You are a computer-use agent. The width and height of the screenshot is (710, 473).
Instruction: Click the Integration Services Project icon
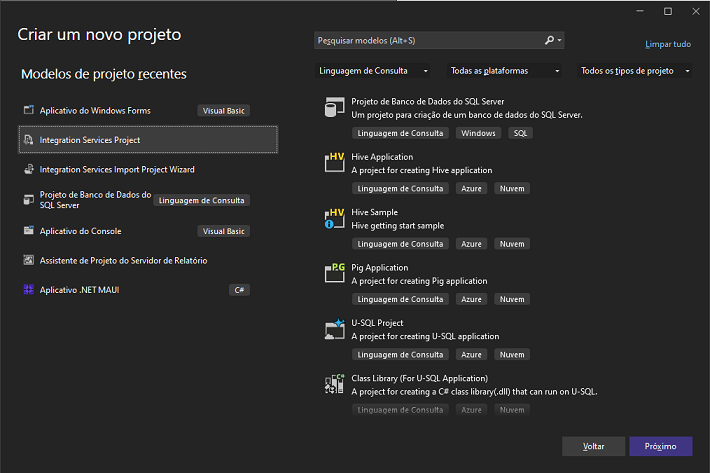pos(29,139)
